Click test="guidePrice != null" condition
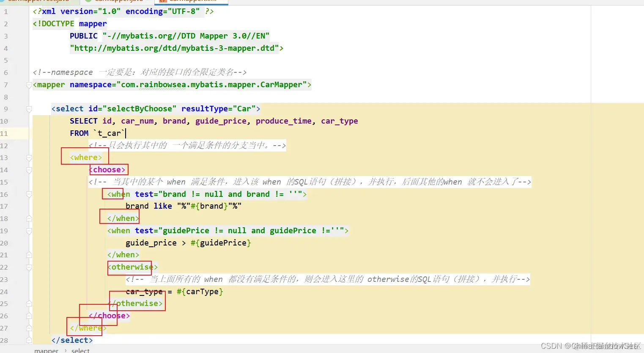 click(239, 231)
